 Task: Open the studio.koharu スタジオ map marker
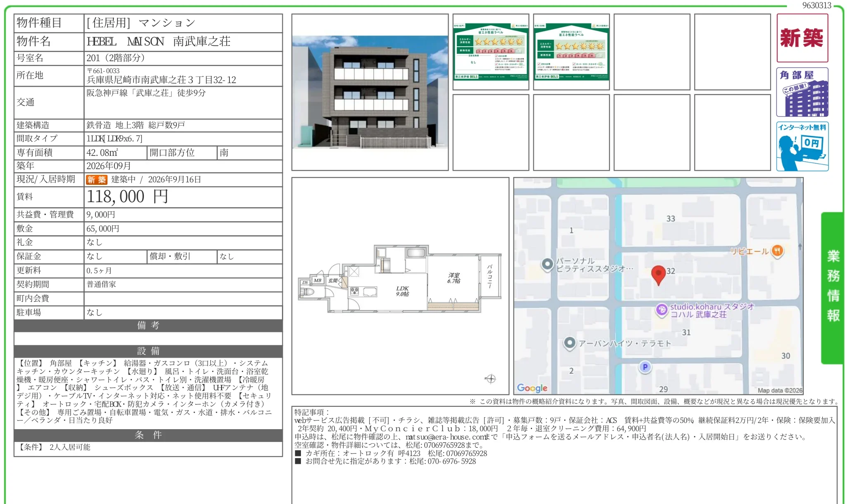click(661, 310)
